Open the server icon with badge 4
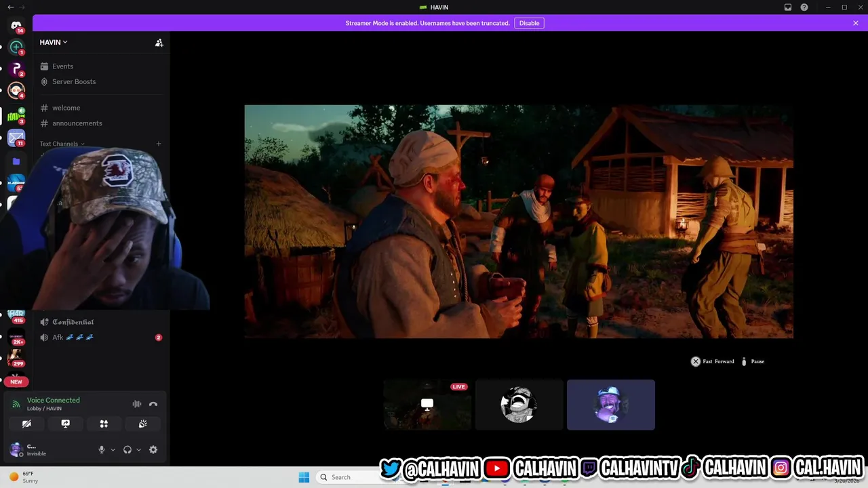Viewport: 868px width, 488px height. [x=16, y=90]
